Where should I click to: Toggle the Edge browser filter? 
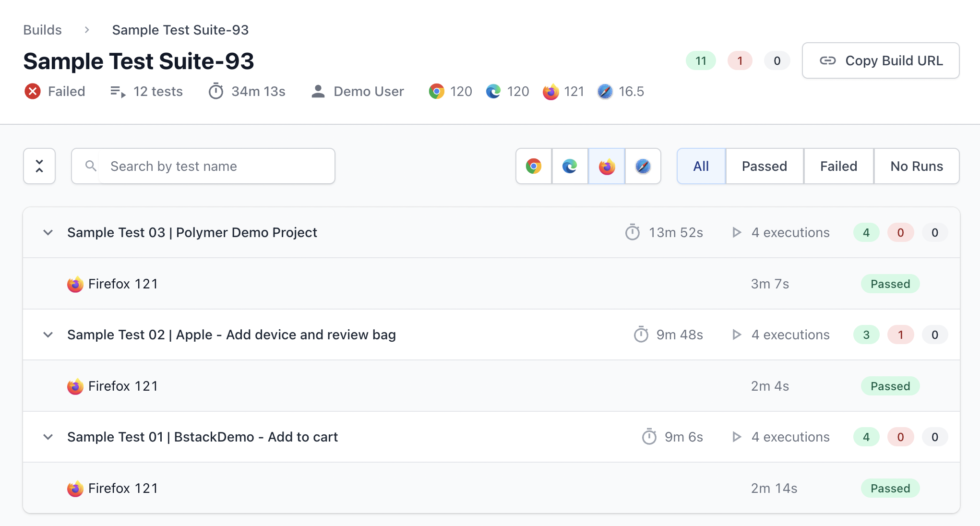570,166
